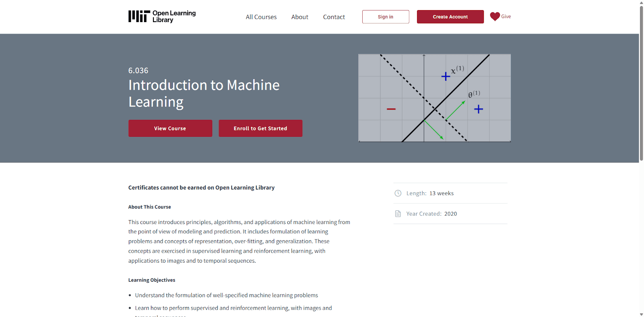Click the About This Course heading
This screenshot has height=317, width=644.
[150, 207]
